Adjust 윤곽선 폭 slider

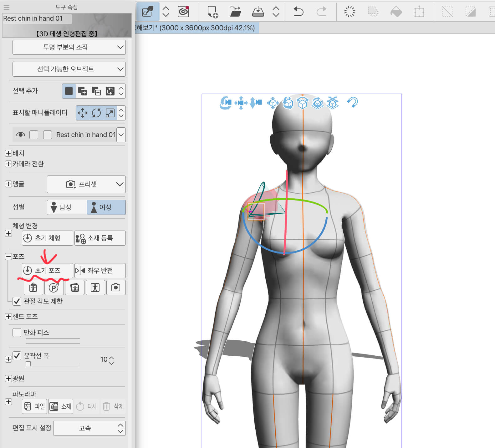click(x=53, y=364)
